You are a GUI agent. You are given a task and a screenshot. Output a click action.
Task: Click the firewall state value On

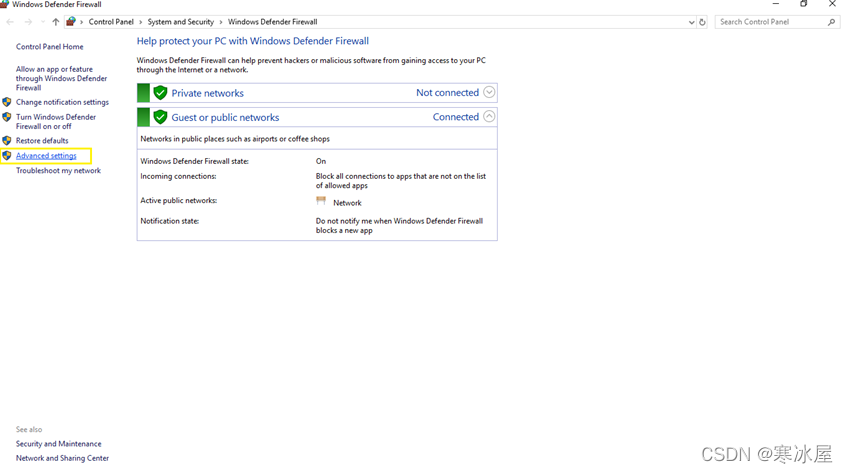tap(321, 161)
